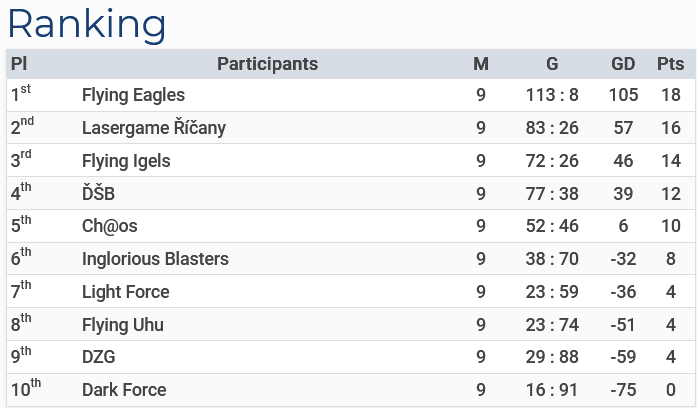
Task: Click the Pts column header
Action: click(670, 64)
